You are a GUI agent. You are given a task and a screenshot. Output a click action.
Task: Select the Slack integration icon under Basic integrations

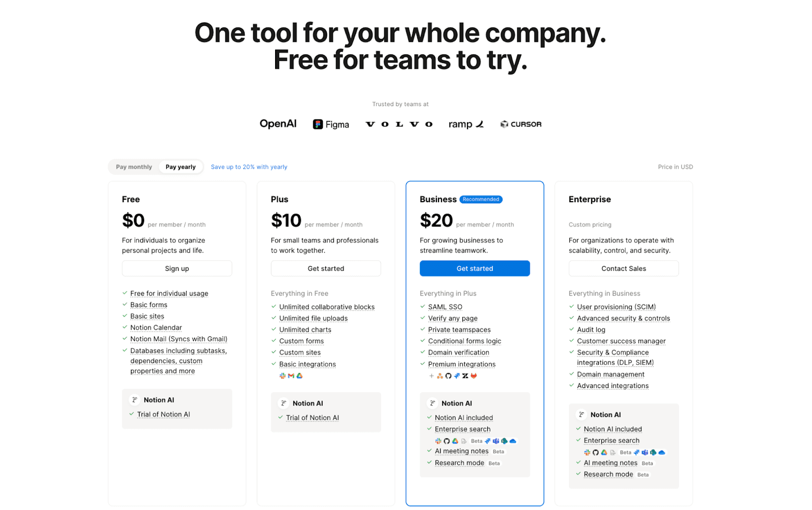click(283, 375)
